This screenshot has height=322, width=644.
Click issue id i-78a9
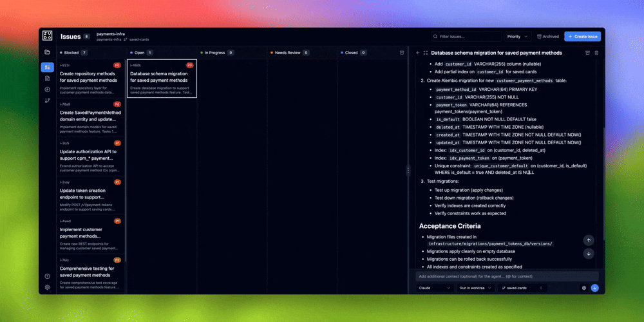click(65, 104)
